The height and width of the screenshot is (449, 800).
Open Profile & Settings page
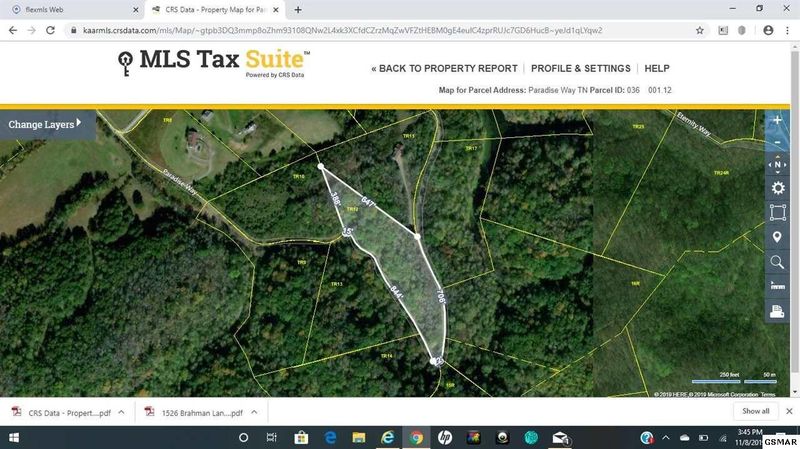tap(581, 68)
